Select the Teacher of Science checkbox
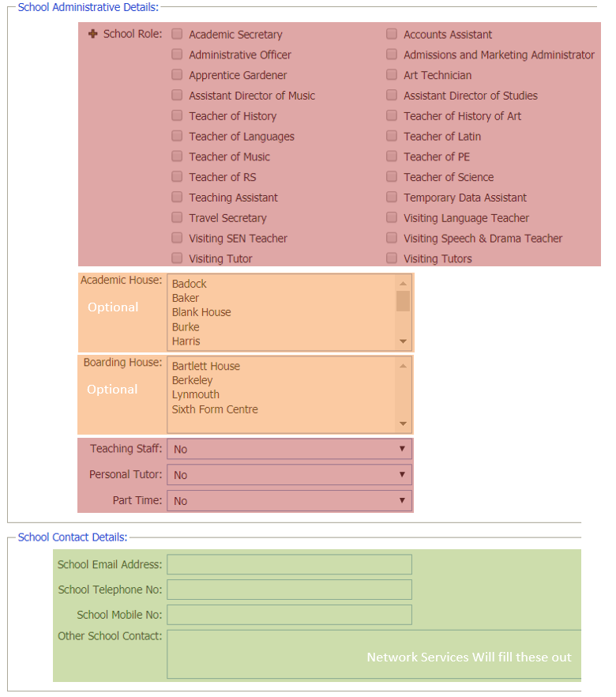Viewport: 616px width, 697px height. (x=392, y=177)
